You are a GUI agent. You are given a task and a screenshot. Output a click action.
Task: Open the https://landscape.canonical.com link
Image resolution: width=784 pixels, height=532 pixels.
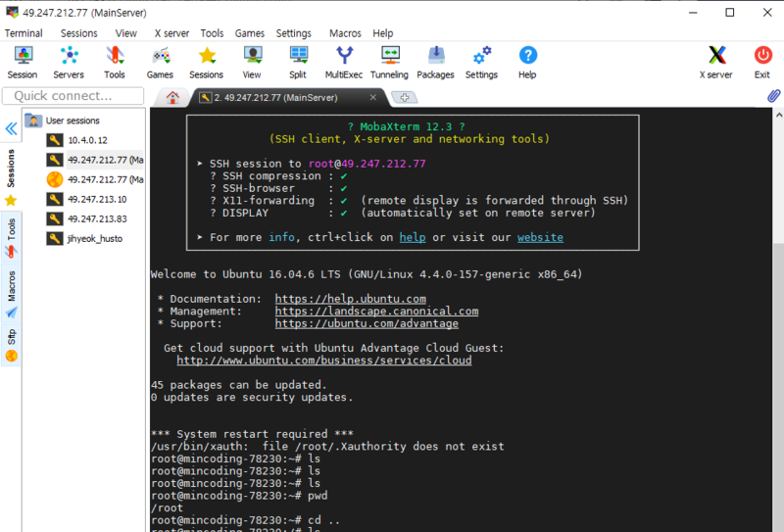tap(376, 311)
